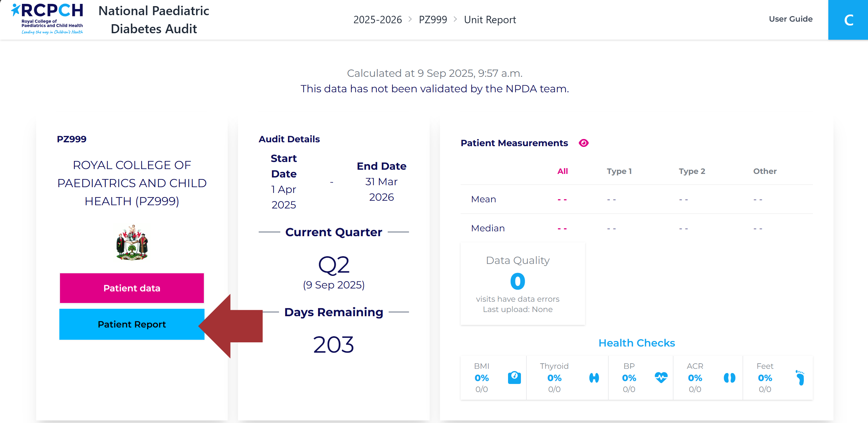
Task: Select the All measurements tab
Action: pyautogui.click(x=563, y=171)
